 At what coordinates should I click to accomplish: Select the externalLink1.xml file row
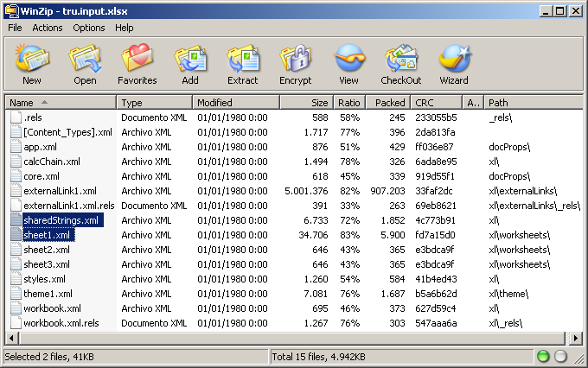point(60,191)
